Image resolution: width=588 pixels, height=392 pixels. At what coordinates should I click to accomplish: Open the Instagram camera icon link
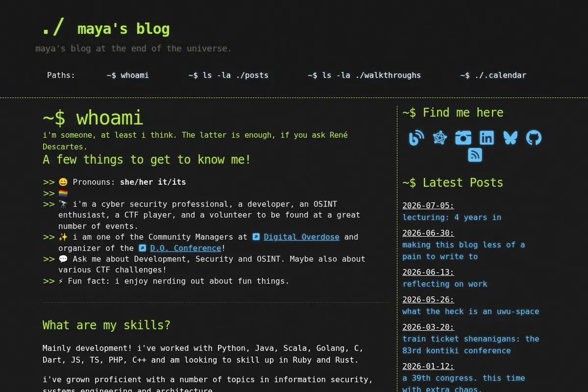pos(463,138)
